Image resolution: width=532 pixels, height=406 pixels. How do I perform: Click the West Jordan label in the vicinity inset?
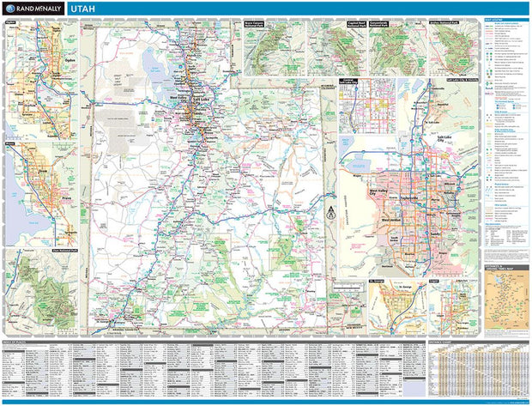[391, 220]
